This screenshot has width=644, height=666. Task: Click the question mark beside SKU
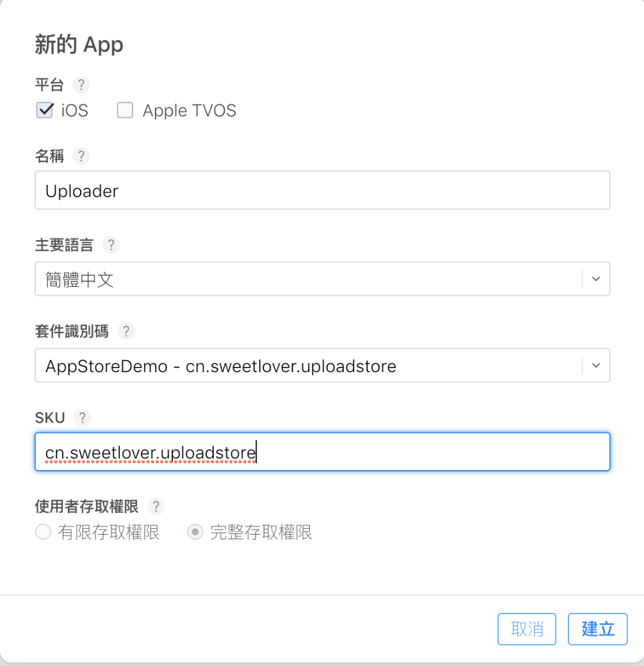coord(83,418)
